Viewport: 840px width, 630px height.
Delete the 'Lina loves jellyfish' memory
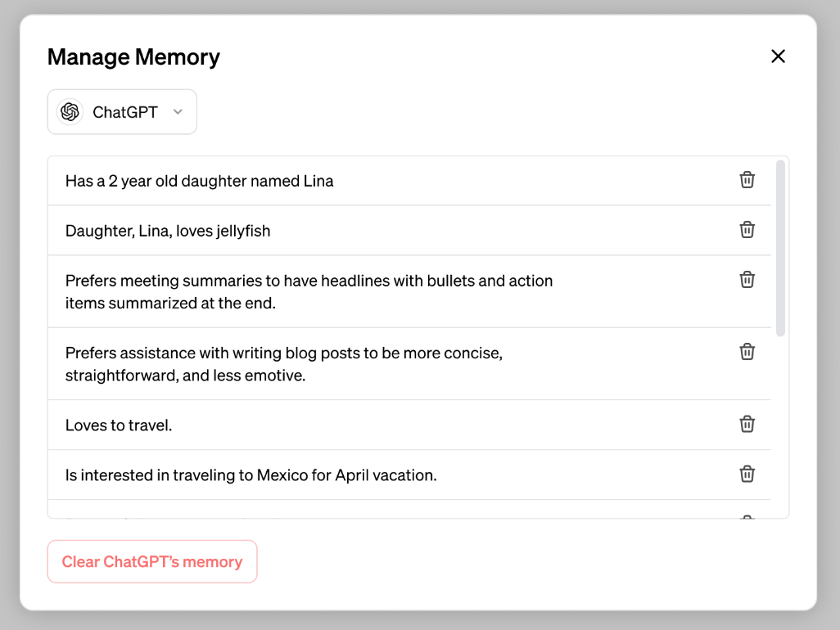[x=747, y=230]
